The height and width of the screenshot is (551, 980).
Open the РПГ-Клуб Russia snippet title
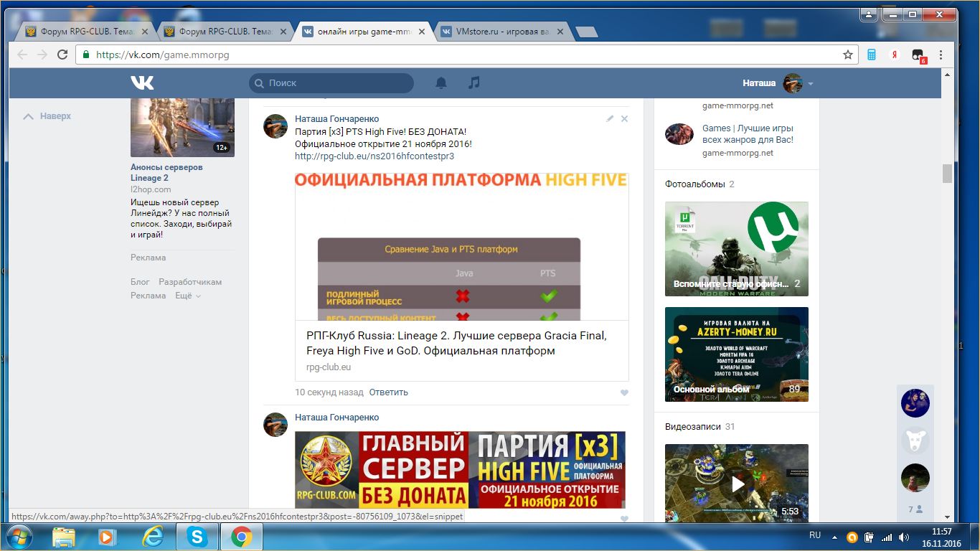coord(456,344)
